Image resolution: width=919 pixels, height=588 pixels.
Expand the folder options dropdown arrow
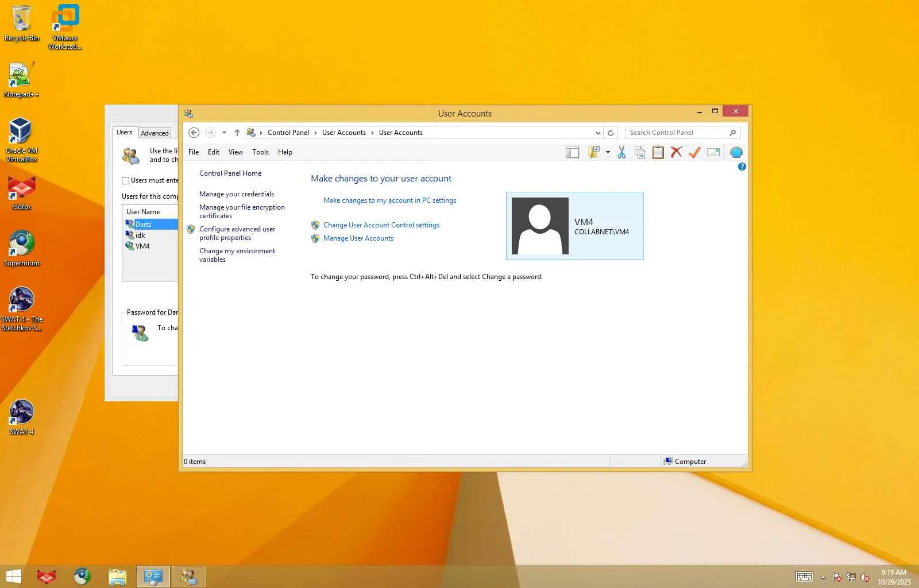coord(608,152)
